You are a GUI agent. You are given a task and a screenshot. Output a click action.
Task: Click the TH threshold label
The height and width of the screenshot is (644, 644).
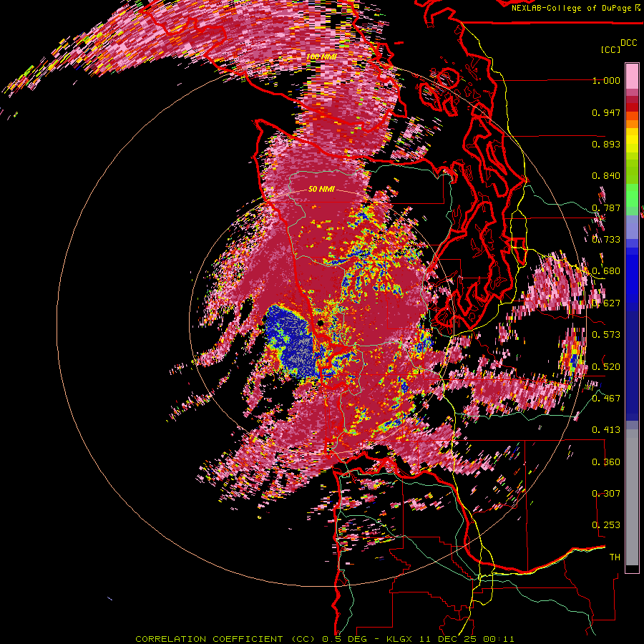coord(615,557)
